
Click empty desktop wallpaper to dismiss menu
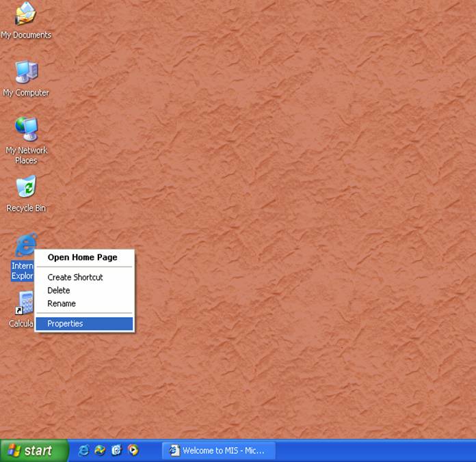tap(308, 205)
